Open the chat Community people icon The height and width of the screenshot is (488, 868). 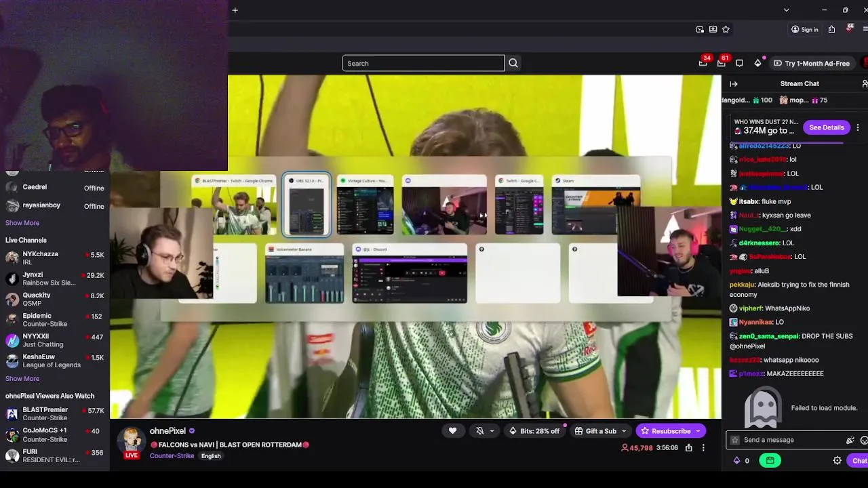point(865,83)
